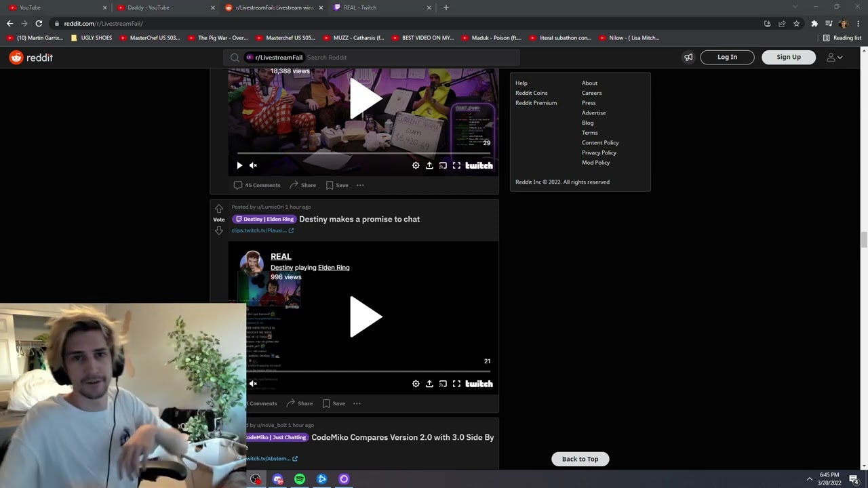Open the 45 Comments link

(x=257, y=185)
